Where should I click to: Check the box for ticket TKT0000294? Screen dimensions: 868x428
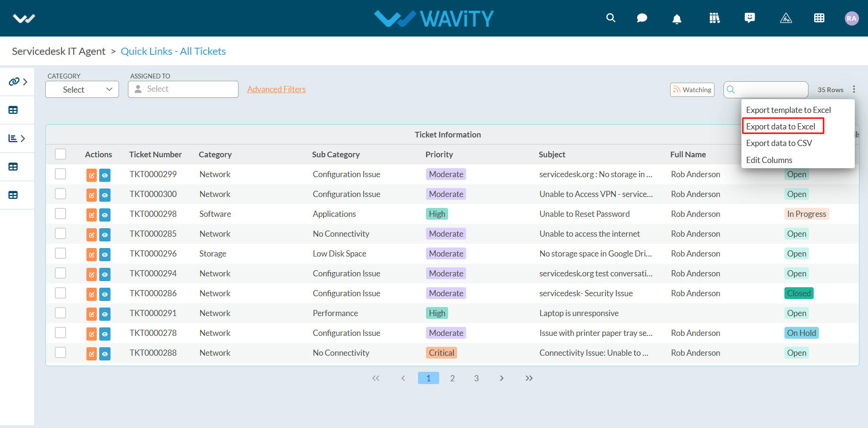(x=60, y=273)
